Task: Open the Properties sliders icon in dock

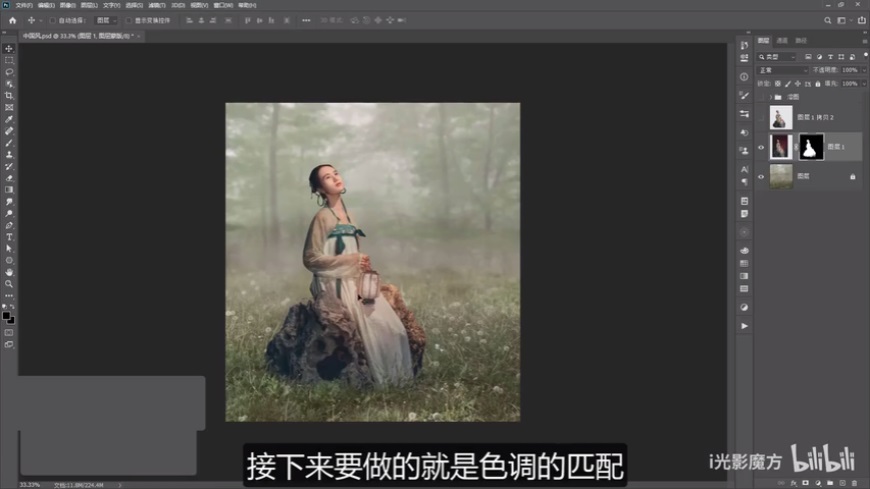Action: 744,114
